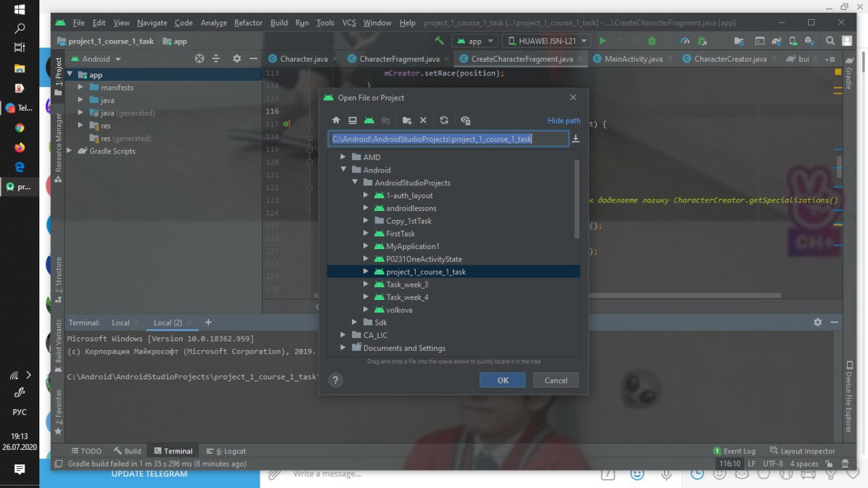Open Terminal panel settings gear
The height and width of the screenshot is (488, 868).
click(x=817, y=322)
